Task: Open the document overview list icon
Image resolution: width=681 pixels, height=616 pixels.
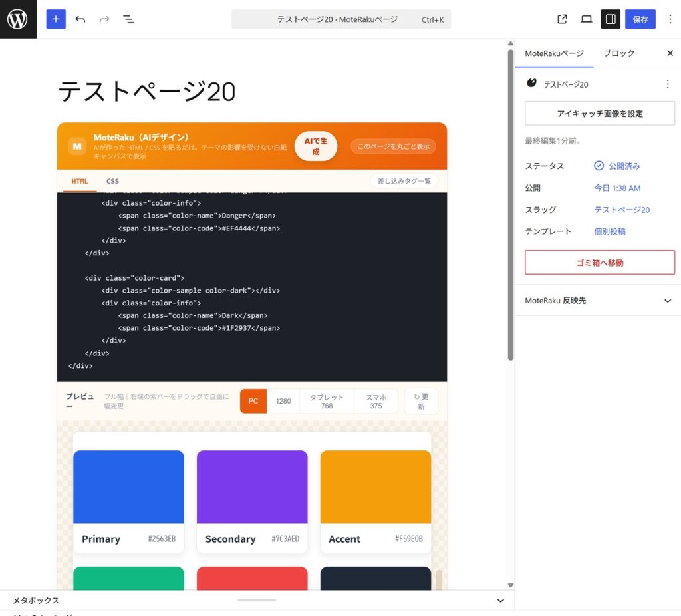Action: pyautogui.click(x=128, y=19)
